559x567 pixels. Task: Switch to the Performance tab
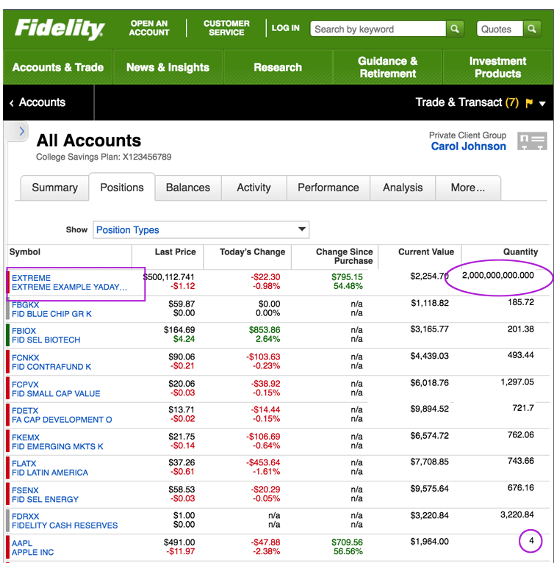[x=328, y=188]
